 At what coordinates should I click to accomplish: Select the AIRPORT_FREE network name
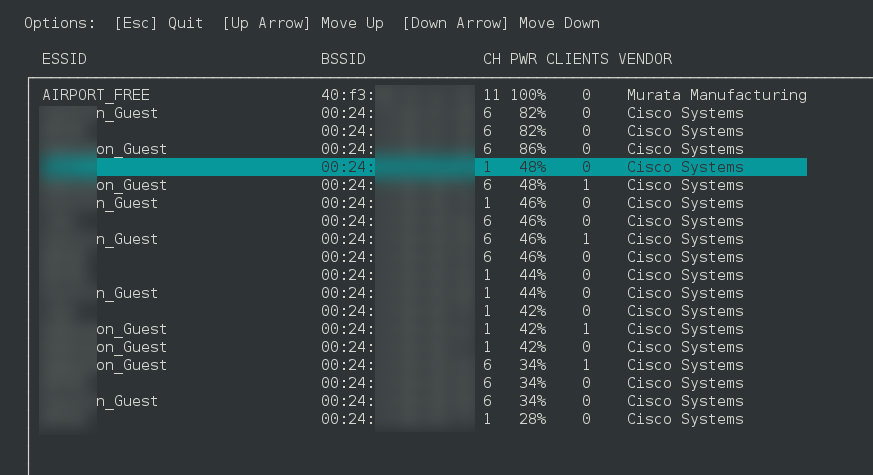(96, 95)
